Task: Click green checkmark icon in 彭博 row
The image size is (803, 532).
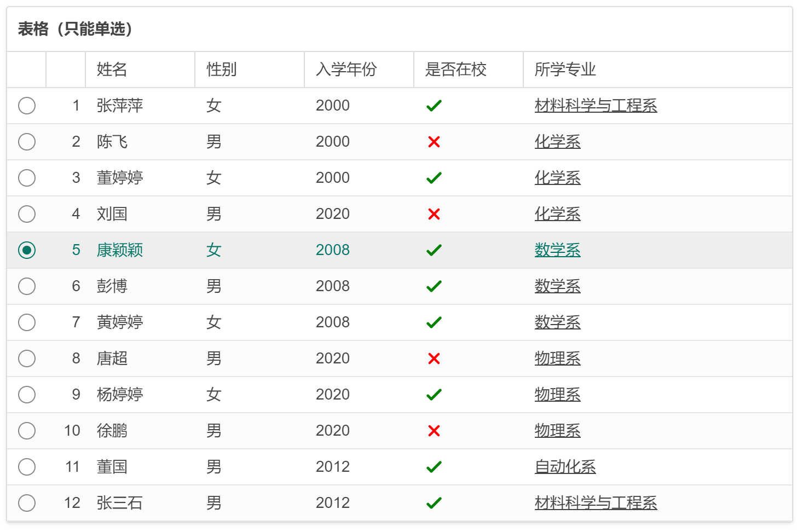Action: click(434, 286)
